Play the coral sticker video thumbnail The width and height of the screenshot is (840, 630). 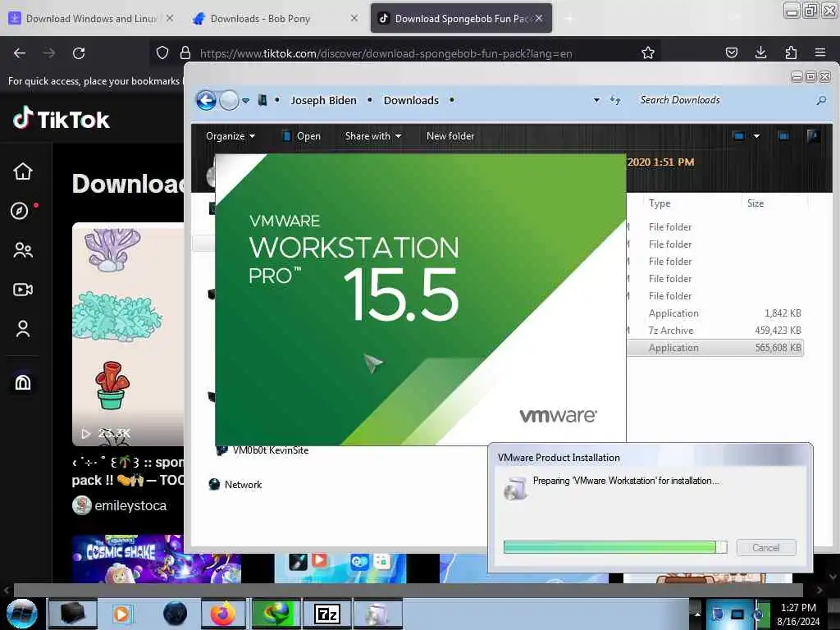pos(128,334)
